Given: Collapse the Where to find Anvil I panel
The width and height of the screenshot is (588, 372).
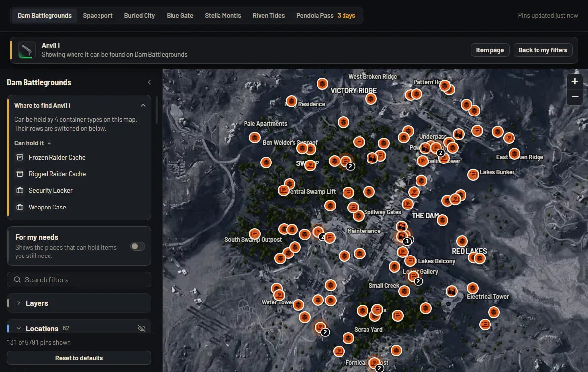Looking at the screenshot, I should 143,105.
